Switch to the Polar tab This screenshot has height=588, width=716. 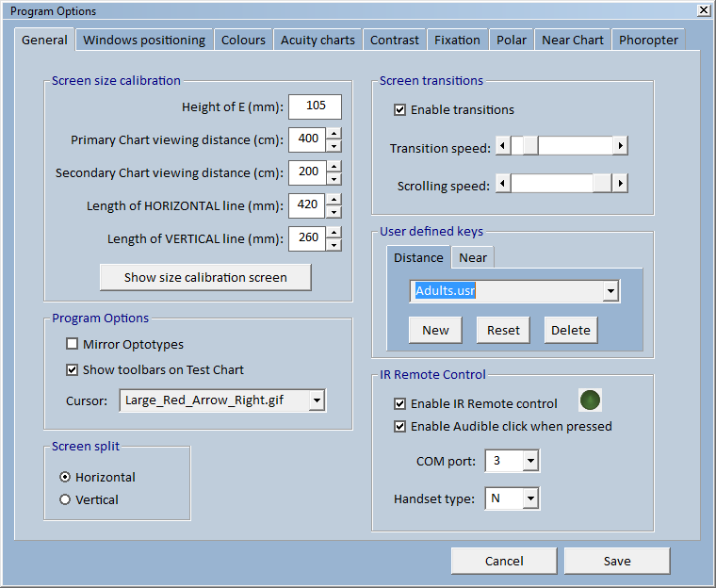point(512,41)
